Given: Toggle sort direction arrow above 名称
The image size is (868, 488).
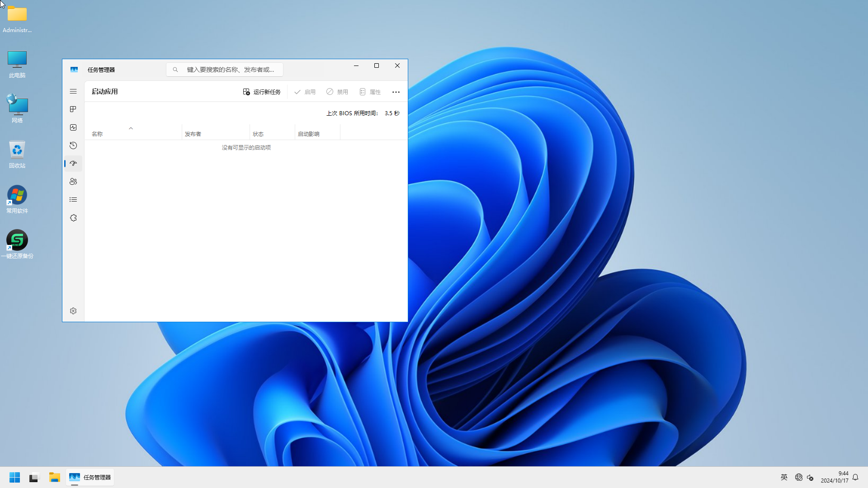Looking at the screenshot, I should (x=131, y=128).
